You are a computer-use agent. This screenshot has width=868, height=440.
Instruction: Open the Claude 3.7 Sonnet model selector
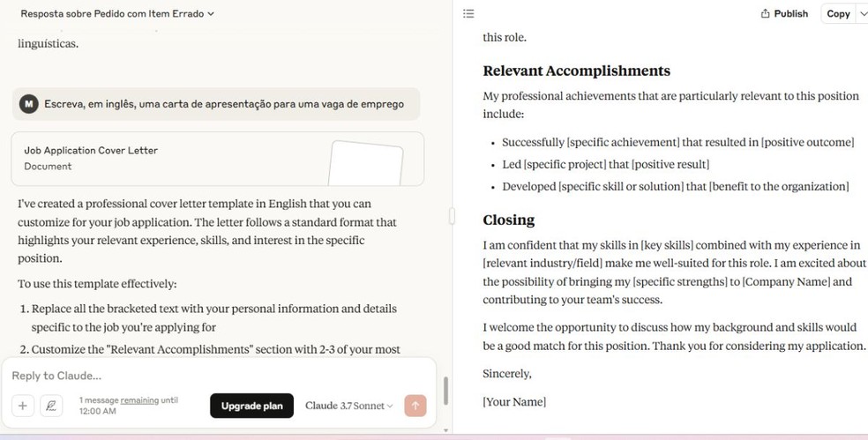click(x=348, y=406)
